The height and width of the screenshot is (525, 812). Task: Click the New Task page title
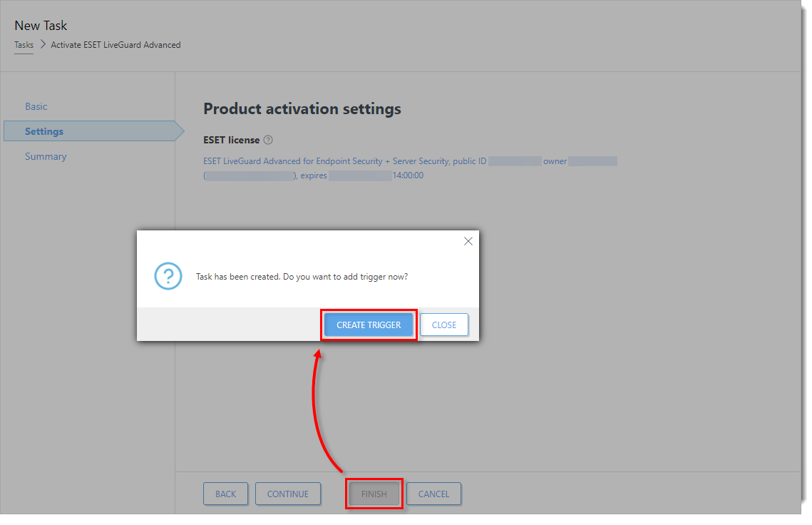point(41,26)
